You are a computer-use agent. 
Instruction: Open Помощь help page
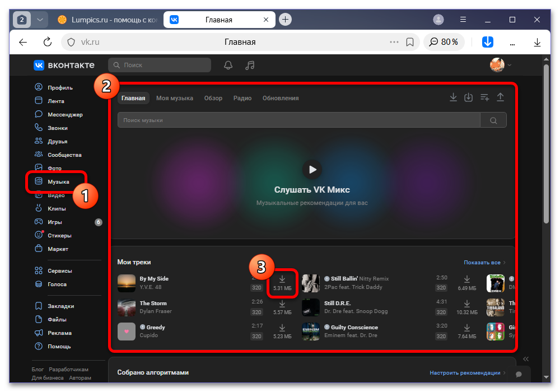[x=53, y=346]
